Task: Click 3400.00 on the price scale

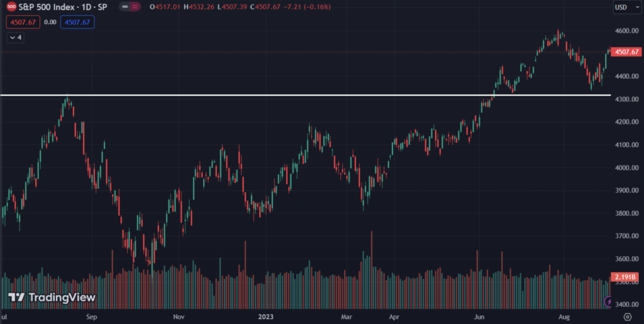Action: pyautogui.click(x=627, y=304)
